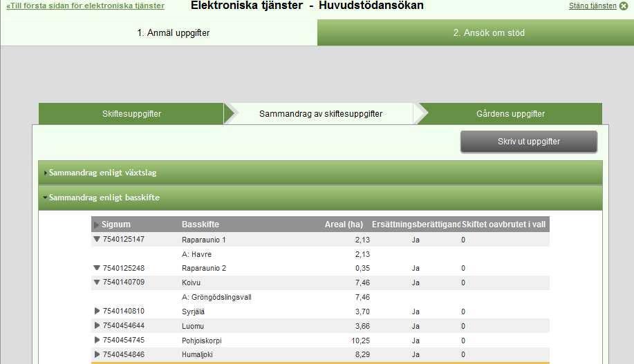The height and width of the screenshot is (364, 634).
Task: Open the Skiftesuppgifter step
Action: click(x=131, y=114)
